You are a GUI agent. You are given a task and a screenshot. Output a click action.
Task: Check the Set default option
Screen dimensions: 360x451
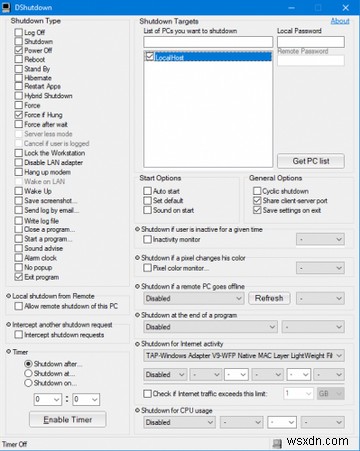point(147,200)
